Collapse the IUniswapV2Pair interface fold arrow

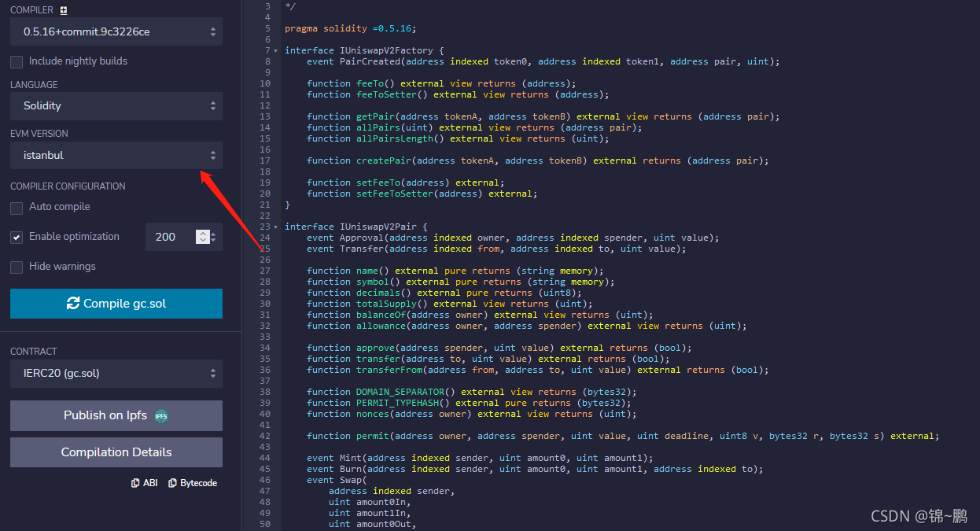pos(275,227)
